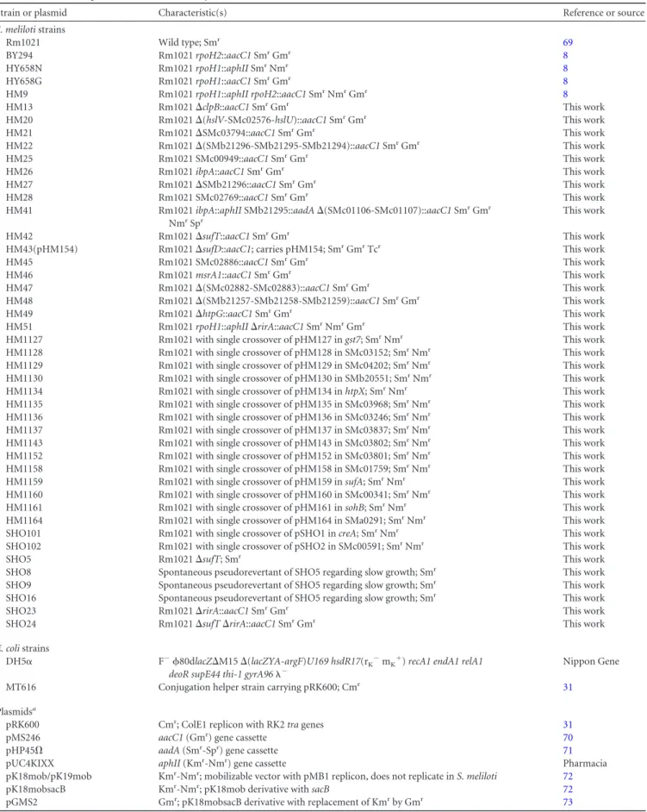Open reference 31 for strain MT616
This screenshot has height=812, width=647.
click(568, 687)
